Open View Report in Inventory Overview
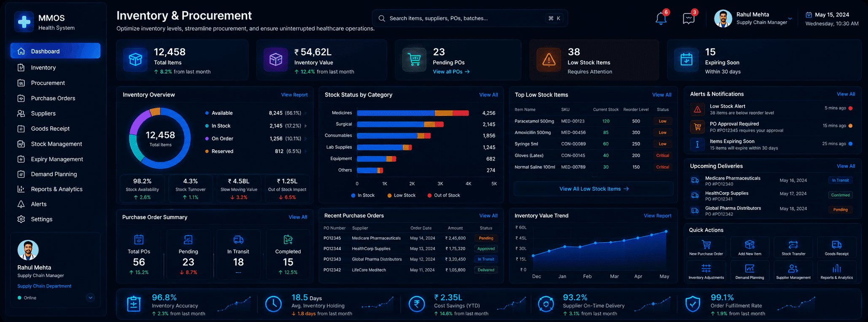This screenshot has height=322, width=868. click(294, 95)
